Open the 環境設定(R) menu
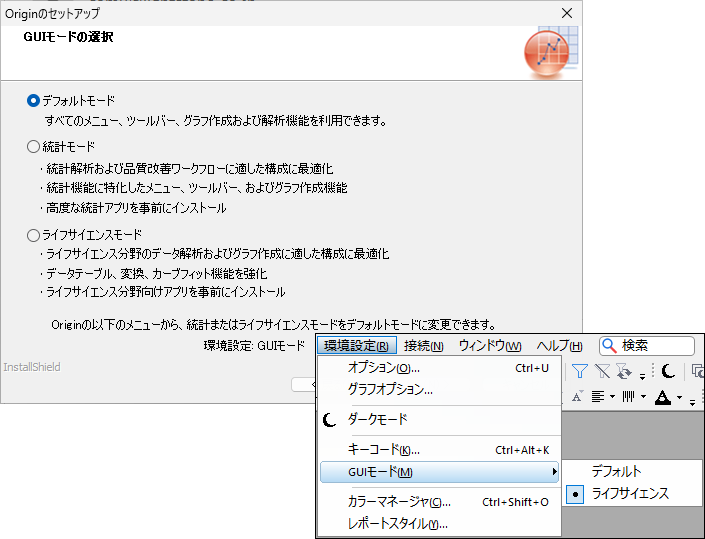 [357, 346]
